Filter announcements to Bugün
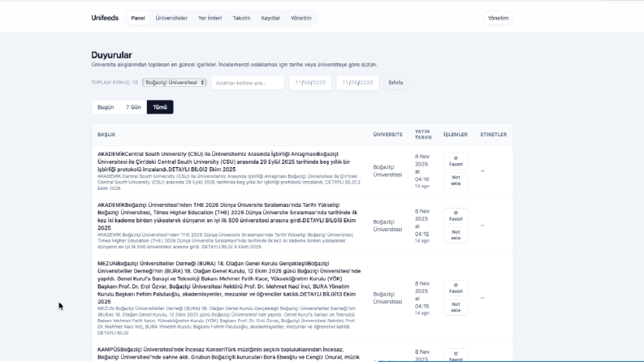Image resolution: width=644 pixels, height=362 pixels. pyautogui.click(x=106, y=107)
